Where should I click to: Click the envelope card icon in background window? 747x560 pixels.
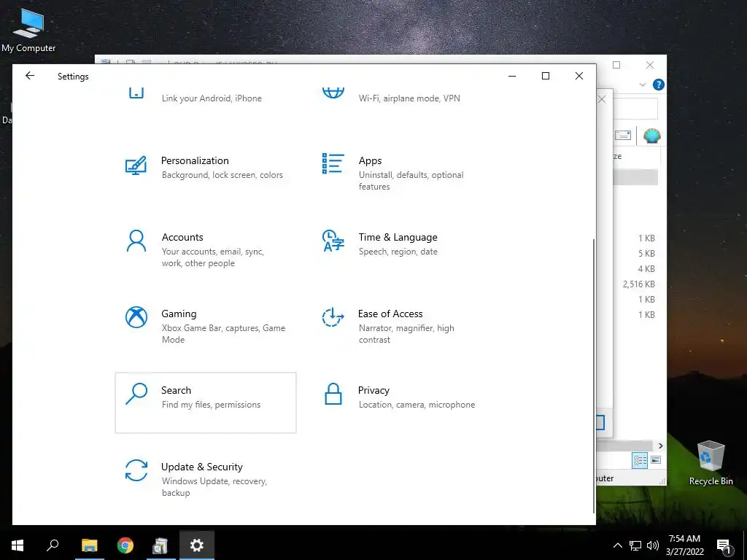(x=623, y=136)
